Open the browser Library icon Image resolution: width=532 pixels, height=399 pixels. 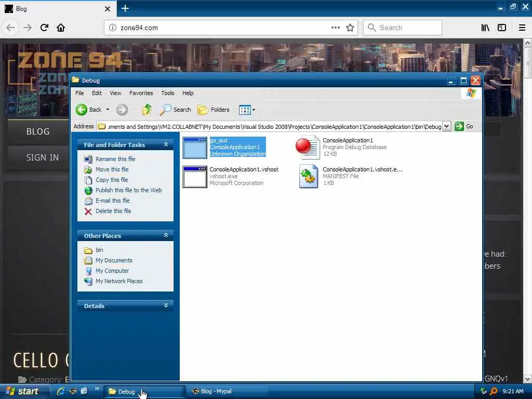[x=485, y=28]
